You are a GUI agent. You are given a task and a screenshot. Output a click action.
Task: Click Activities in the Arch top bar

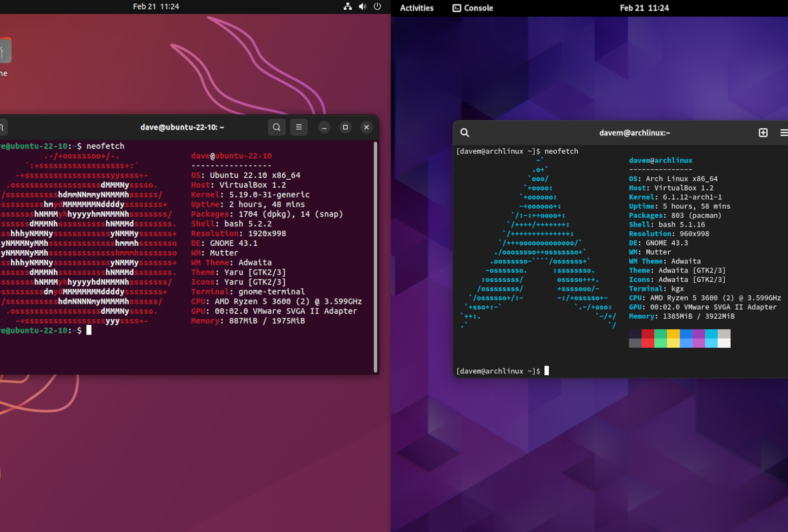click(417, 8)
